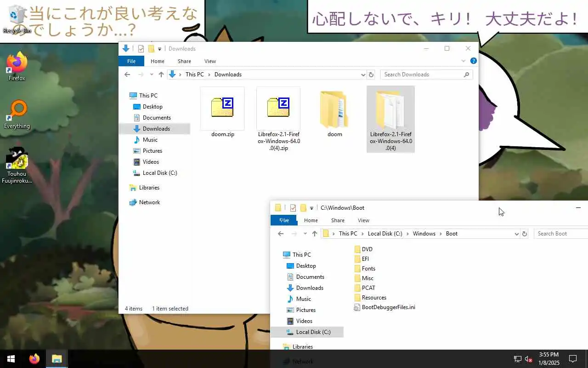Click Windows breadcrumb in Boot address bar

424,234
